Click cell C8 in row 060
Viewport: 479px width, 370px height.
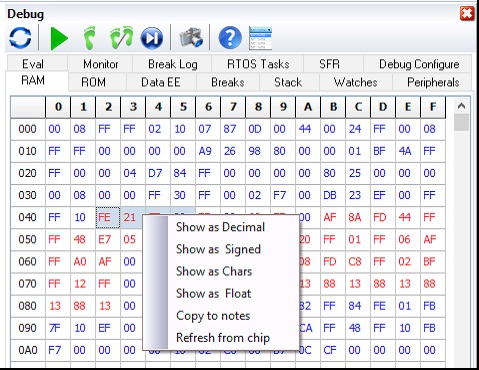pyautogui.click(x=358, y=262)
